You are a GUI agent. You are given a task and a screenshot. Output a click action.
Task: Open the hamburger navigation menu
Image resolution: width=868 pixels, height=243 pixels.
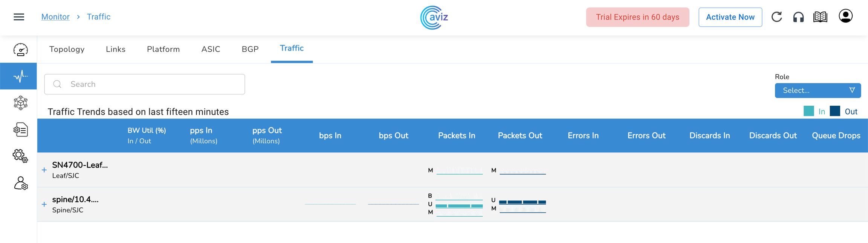point(19,17)
